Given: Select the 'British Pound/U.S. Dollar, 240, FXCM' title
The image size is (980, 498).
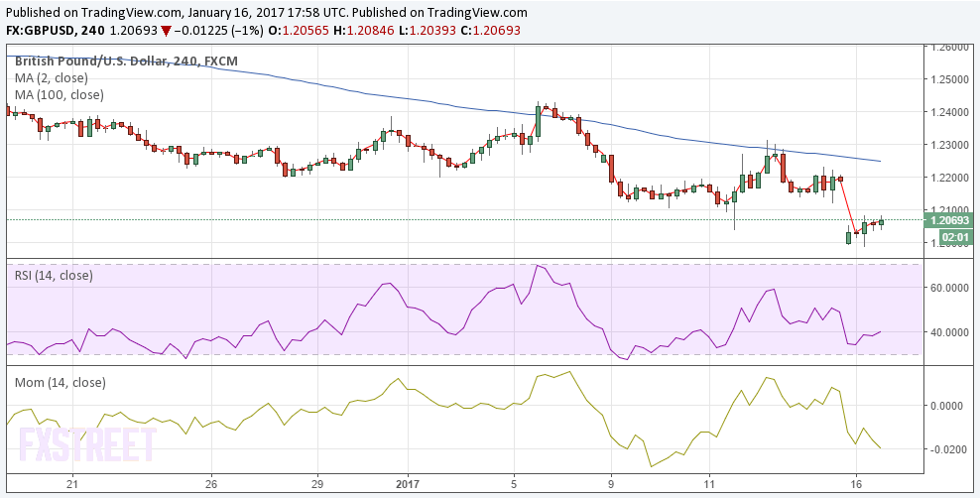Looking at the screenshot, I should (126, 62).
